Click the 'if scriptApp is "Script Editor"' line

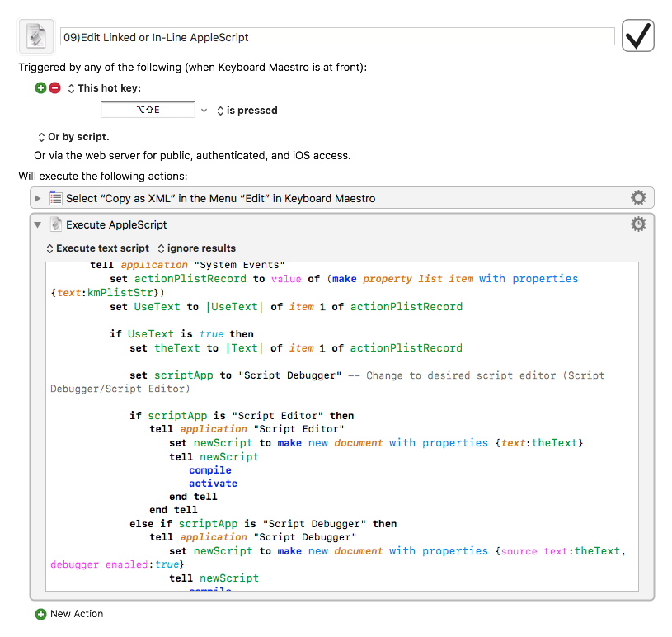pos(242,416)
